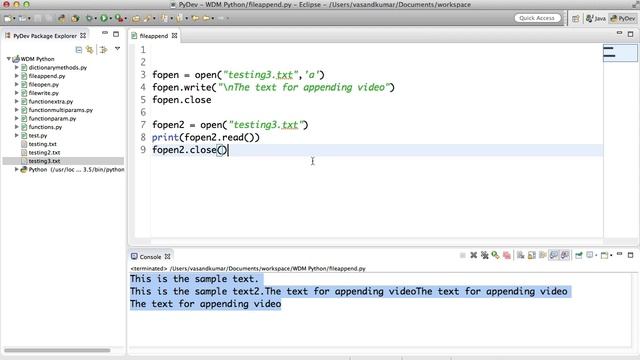Image resolution: width=640 pixels, height=360 pixels.
Task: Click Remove Launch X icon in Console
Action: point(473,255)
